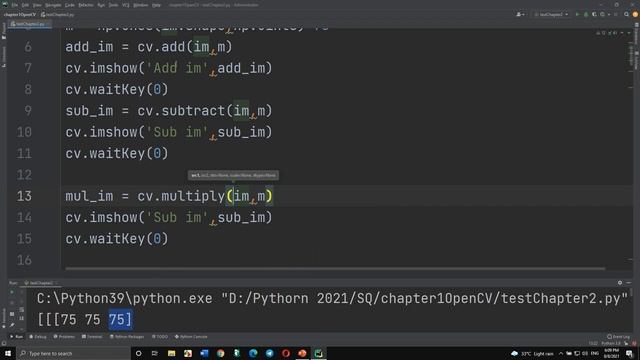The width and height of the screenshot is (640, 360).
Task: Open the Run menu
Action: (101, 5)
